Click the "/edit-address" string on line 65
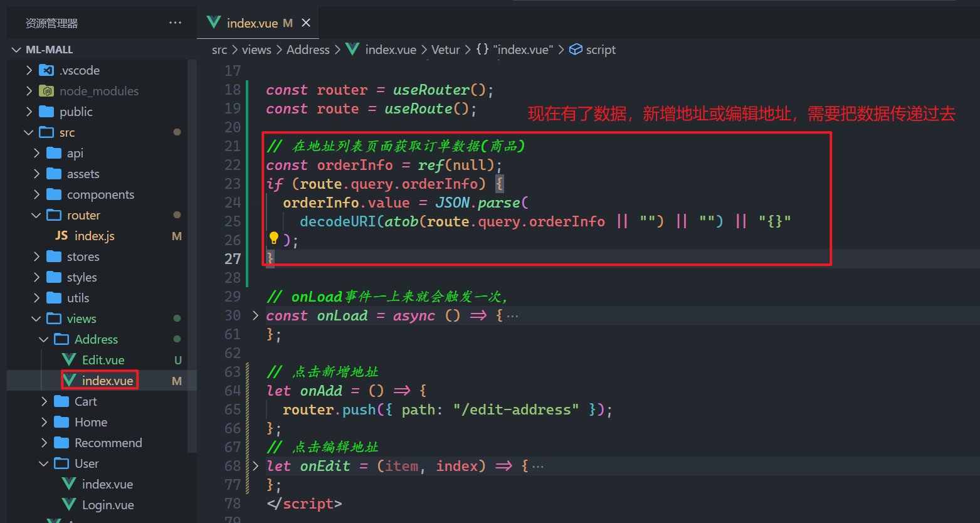 [516, 409]
